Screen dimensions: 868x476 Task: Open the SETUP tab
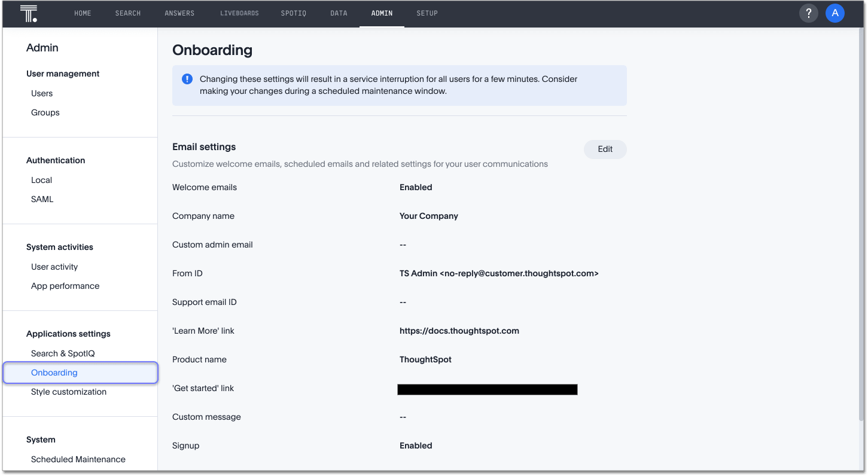tap(427, 13)
